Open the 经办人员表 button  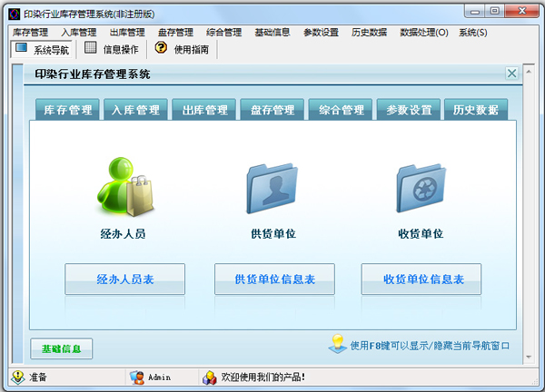pos(124,279)
